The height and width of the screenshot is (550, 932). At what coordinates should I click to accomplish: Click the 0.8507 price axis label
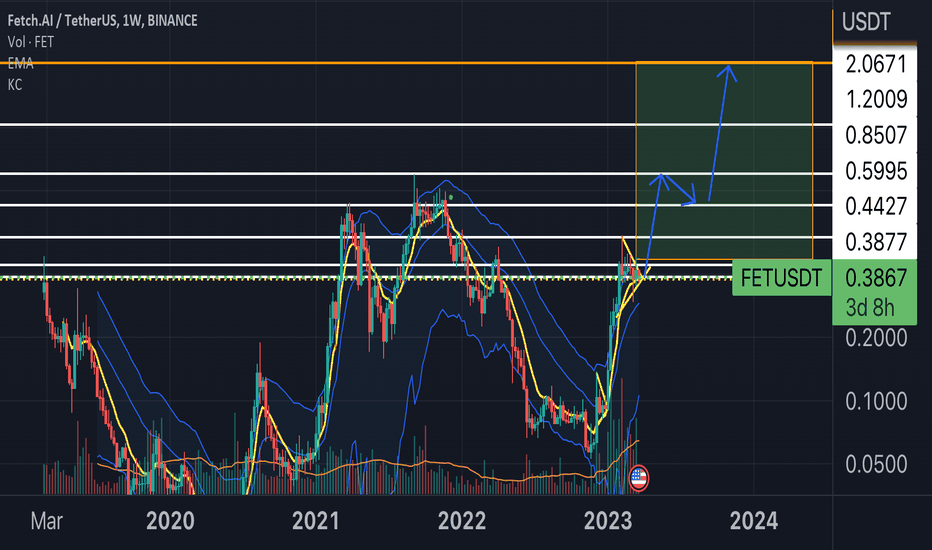point(876,135)
